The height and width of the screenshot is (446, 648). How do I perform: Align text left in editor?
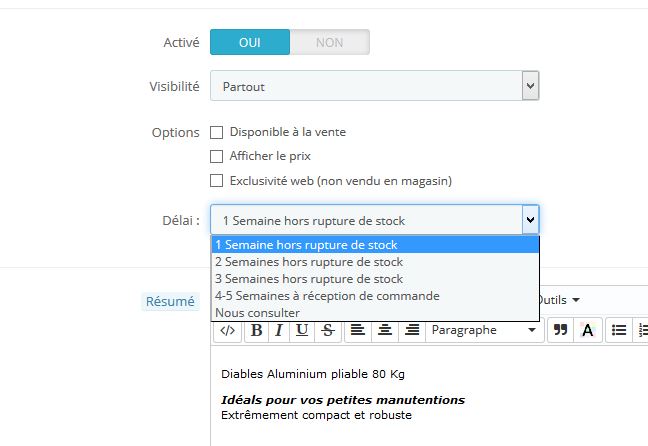[x=358, y=330]
